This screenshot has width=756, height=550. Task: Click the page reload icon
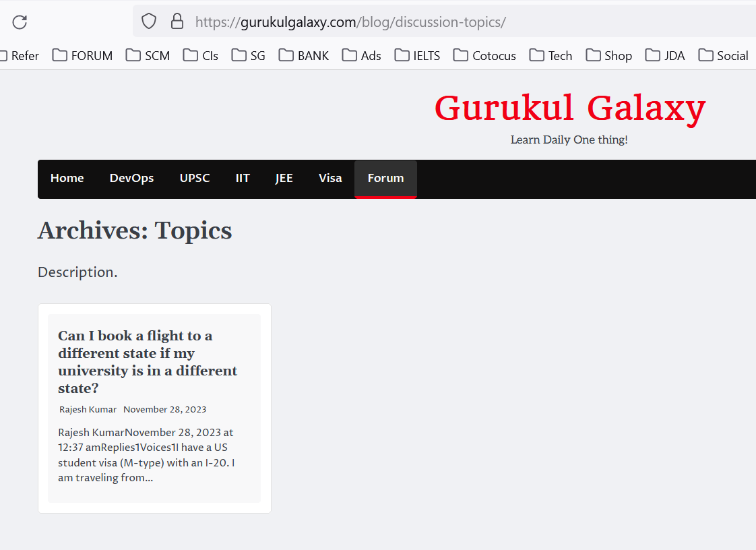pos(20,22)
